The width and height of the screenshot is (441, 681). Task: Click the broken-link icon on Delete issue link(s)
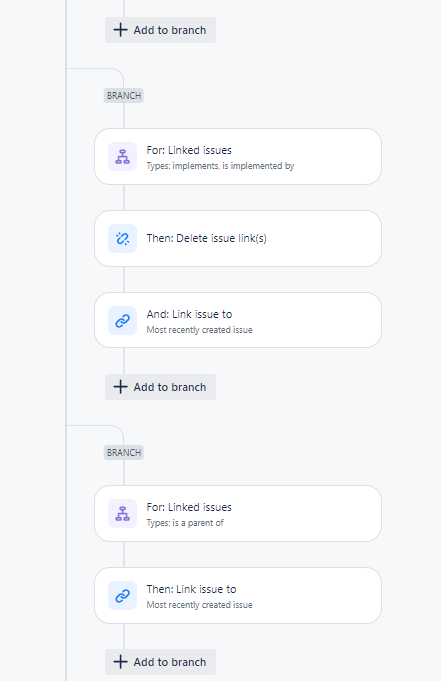[x=123, y=238]
